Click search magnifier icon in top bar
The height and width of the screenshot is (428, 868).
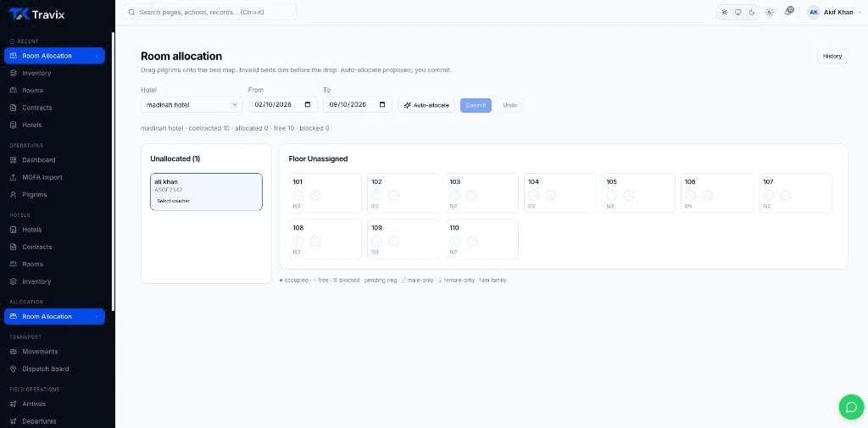[131, 12]
